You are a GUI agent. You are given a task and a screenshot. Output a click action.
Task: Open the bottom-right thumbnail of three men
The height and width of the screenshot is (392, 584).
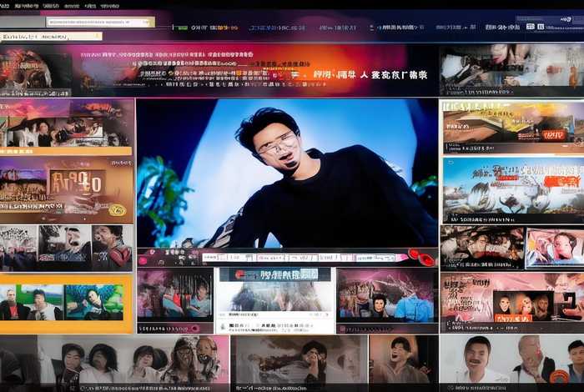(511, 362)
